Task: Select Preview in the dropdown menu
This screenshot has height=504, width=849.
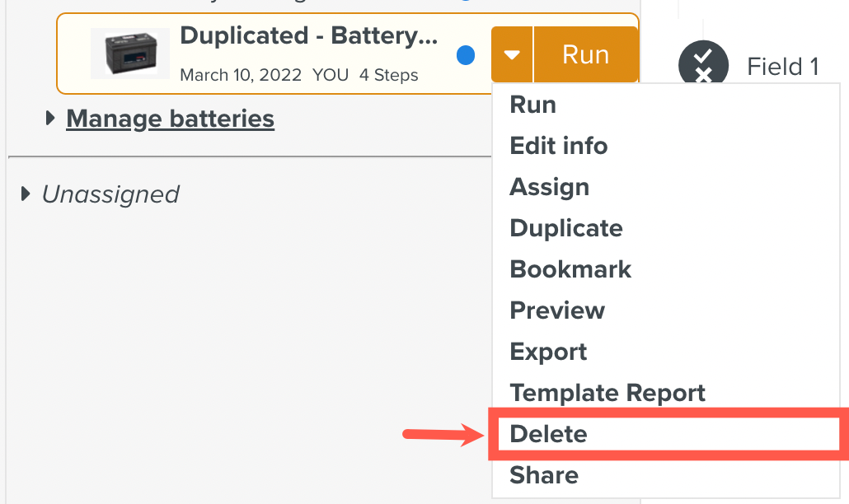Action: (x=557, y=310)
